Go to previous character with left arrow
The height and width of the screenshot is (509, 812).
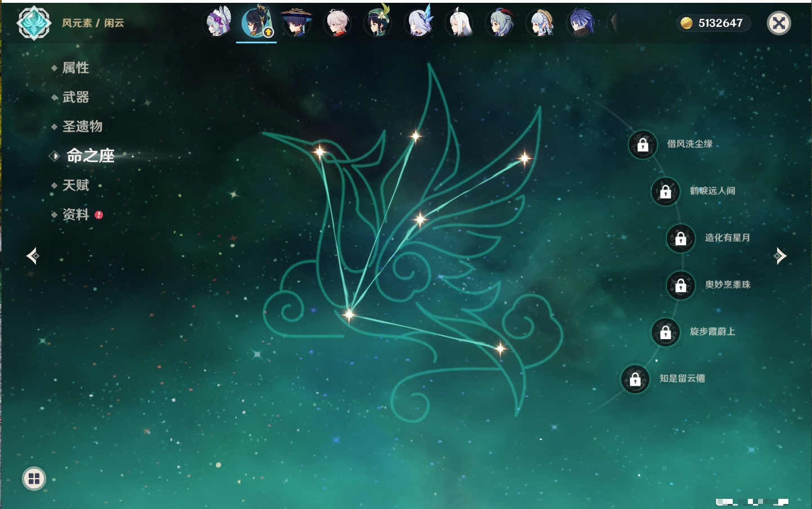click(x=33, y=256)
